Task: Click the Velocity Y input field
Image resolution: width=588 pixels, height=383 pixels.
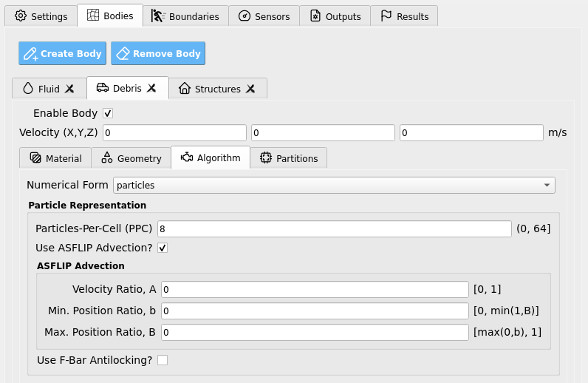Action: (323, 132)
